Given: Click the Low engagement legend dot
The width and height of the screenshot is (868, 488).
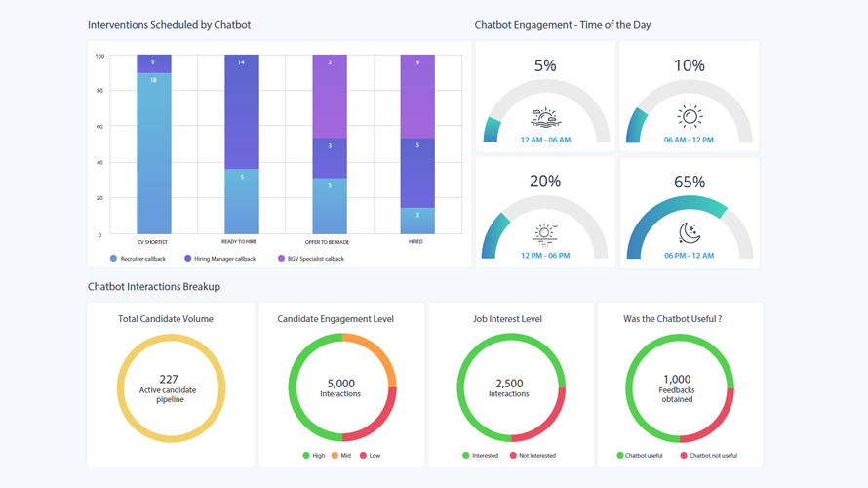Looking at the screenshot, I should tap(363, 456).
